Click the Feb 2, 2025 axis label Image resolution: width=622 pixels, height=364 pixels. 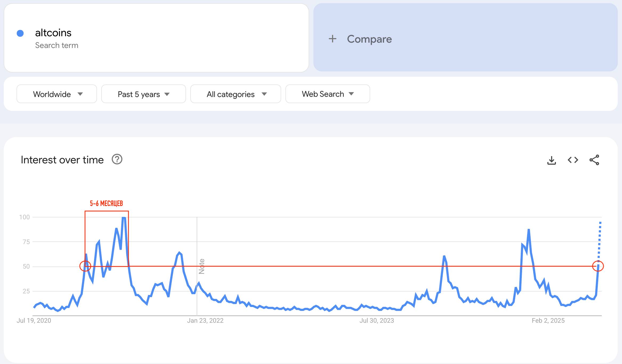(x=548, y=321)
